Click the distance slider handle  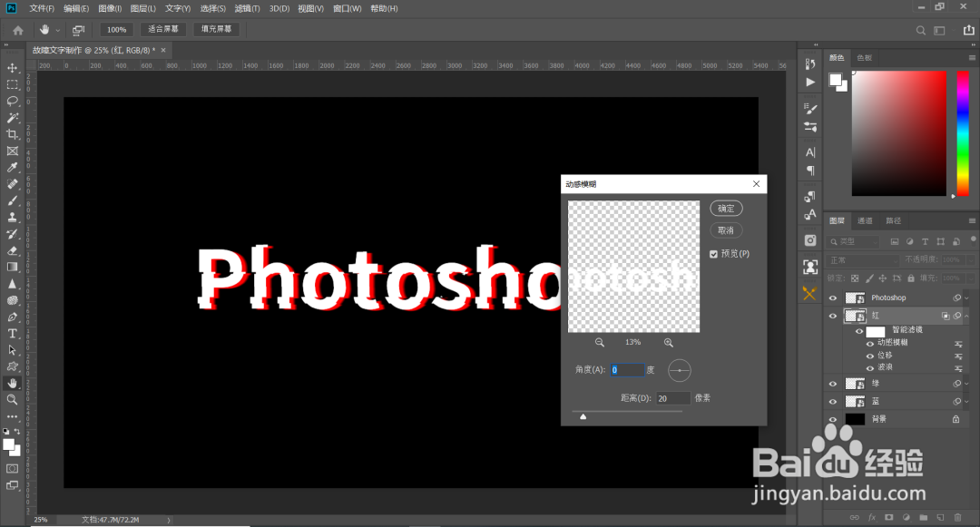click(583, 416)
